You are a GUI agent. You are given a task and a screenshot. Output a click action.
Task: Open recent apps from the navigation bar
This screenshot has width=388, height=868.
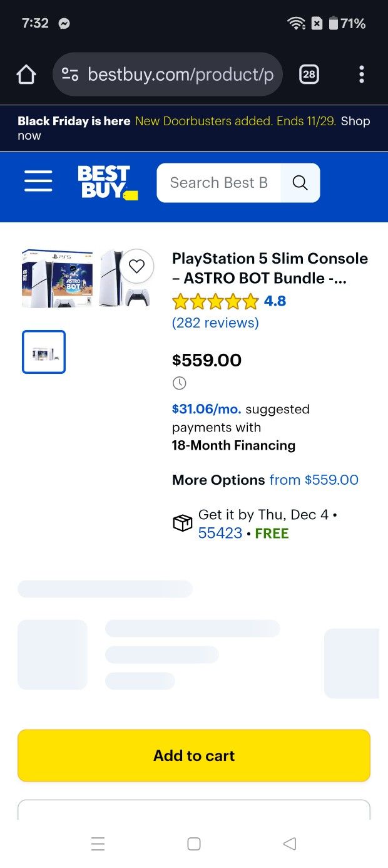(x=98, y=844)
